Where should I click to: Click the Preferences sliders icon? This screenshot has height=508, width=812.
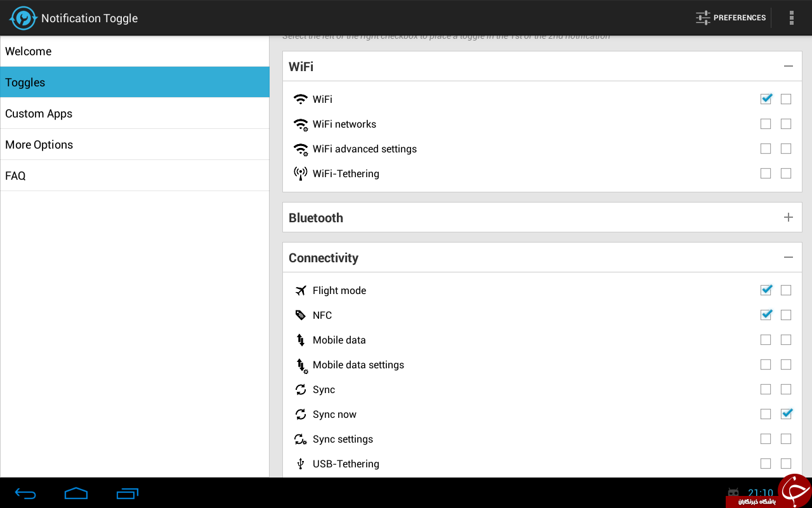pos(703,18)
